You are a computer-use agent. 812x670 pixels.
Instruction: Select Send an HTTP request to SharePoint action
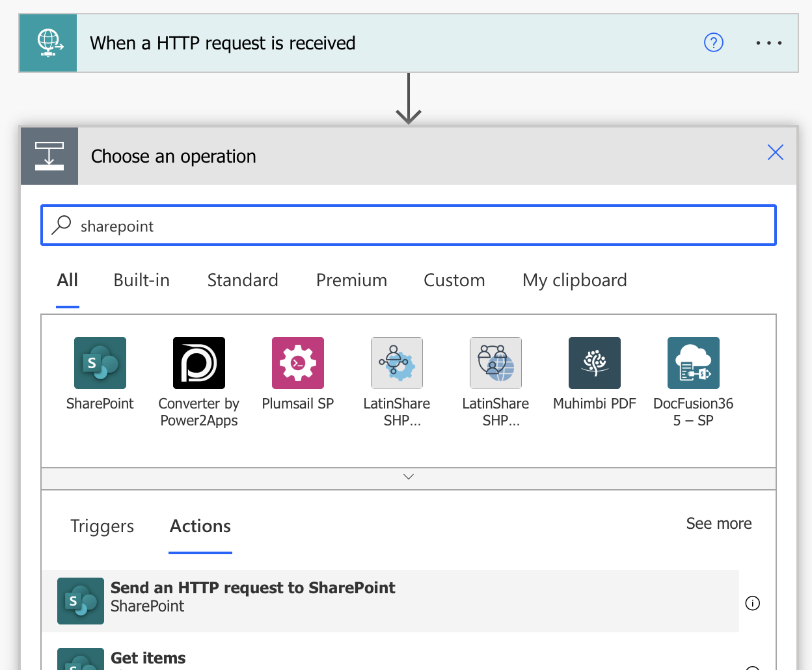click(390, 601)
